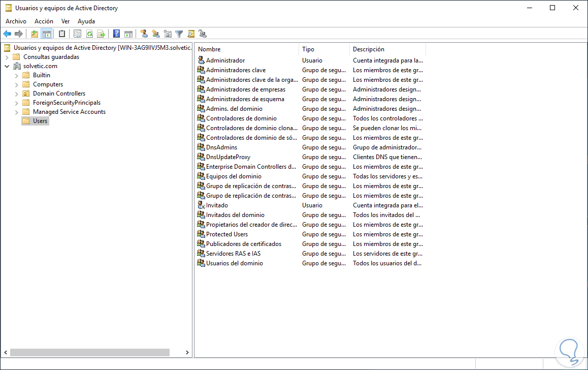The image size is (588, 370).
Task: Select Builtin in the tree
Action: (41, 75)
